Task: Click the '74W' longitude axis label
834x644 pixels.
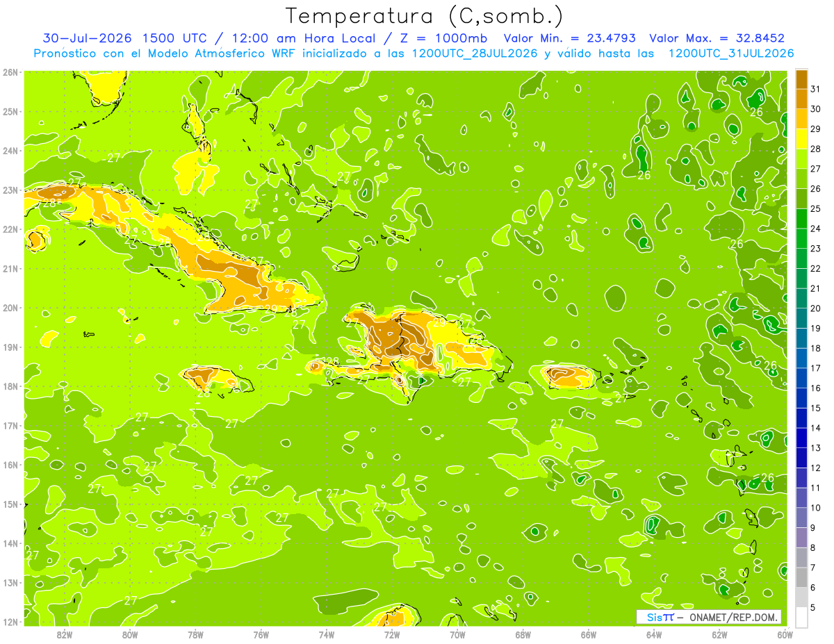Action: (x=327, y=634)
